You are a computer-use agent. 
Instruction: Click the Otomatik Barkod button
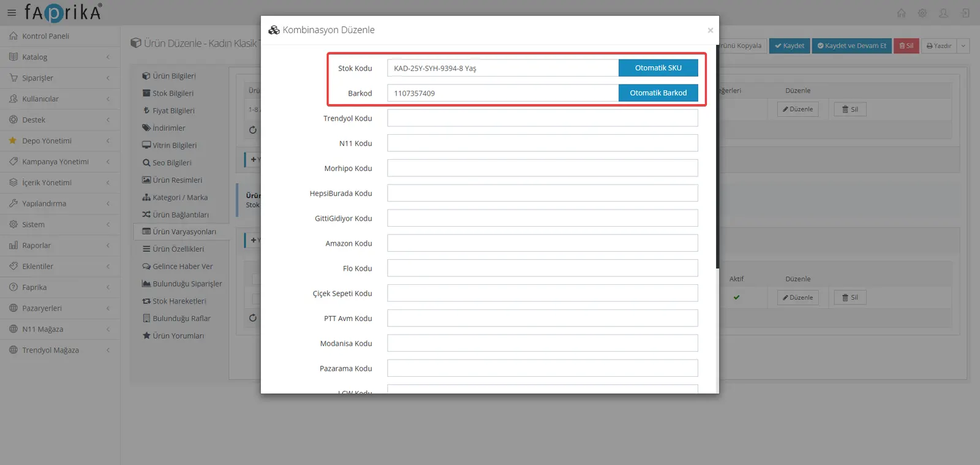point(658,93)
